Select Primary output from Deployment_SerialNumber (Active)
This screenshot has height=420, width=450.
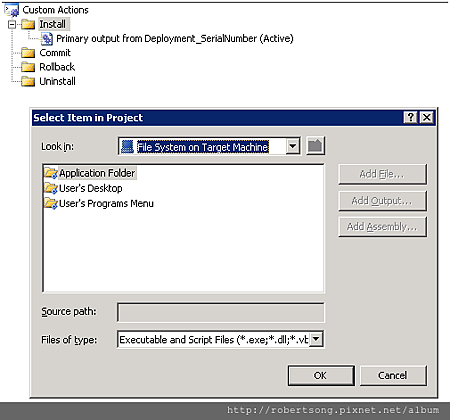175,39
